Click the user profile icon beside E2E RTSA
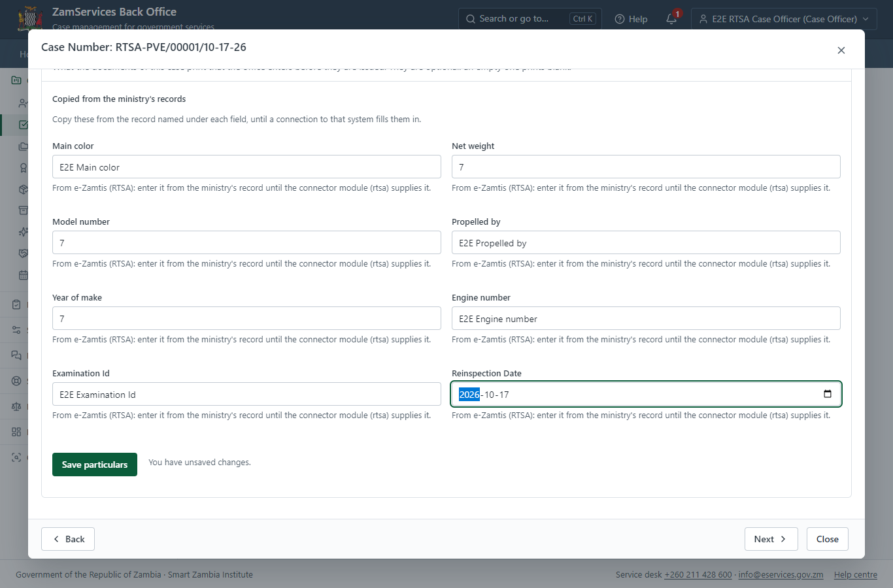893x588 pixels. 703,19
